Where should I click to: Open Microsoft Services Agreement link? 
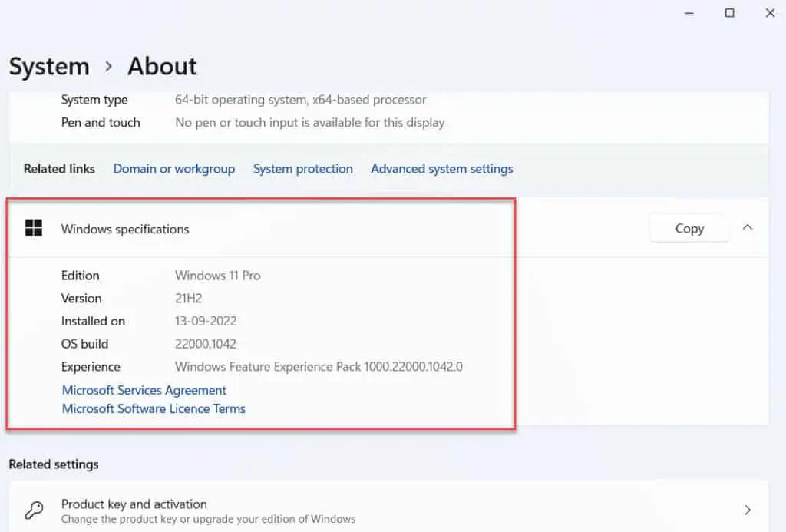tap(144, 390)
